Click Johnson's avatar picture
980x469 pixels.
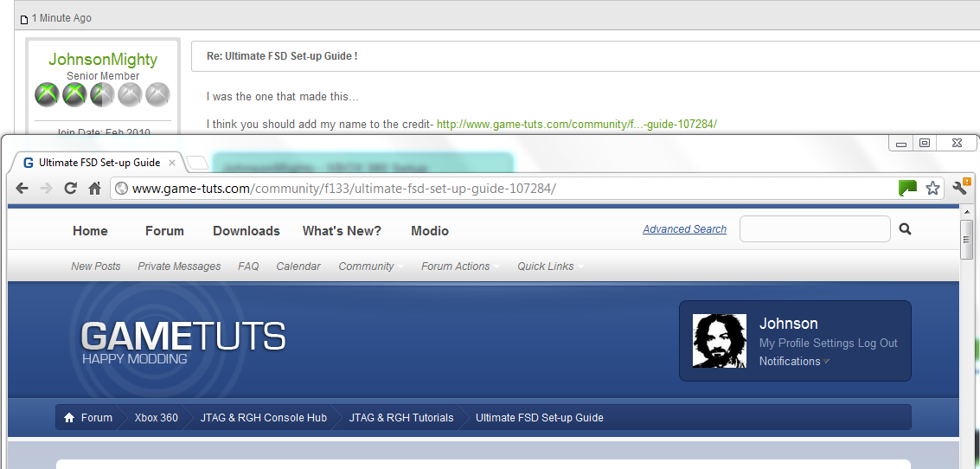tap(720, 341)
